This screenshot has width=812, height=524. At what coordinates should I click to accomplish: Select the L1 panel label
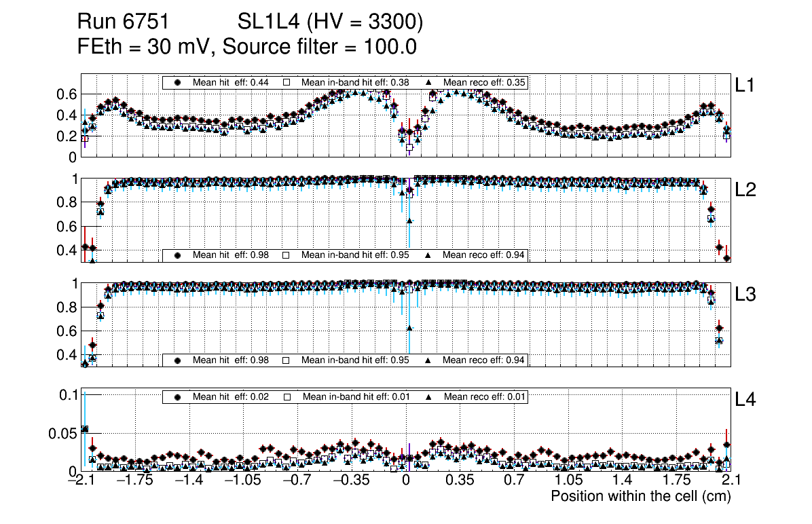(x=745, y=85)
